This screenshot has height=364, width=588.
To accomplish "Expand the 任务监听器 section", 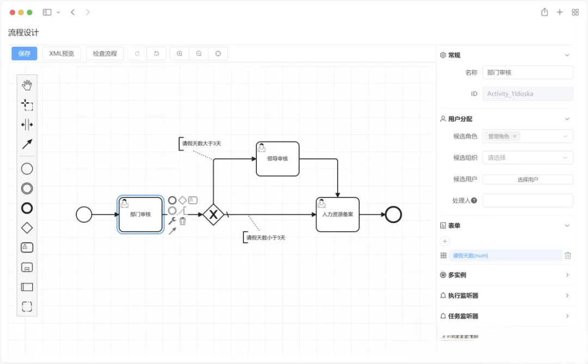I will (x=567, y=316).
